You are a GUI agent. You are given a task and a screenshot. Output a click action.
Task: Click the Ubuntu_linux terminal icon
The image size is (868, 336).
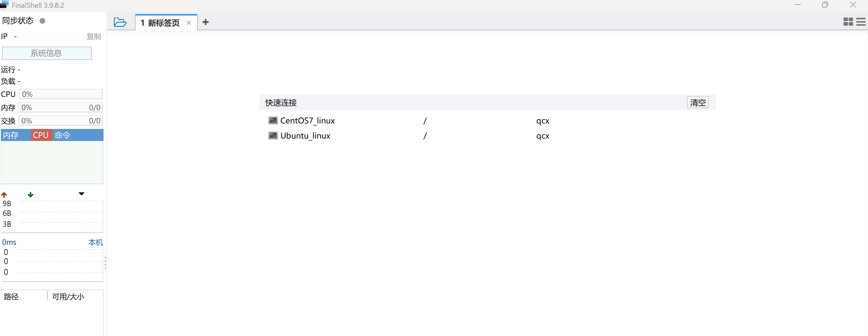(x=273, y=136)
